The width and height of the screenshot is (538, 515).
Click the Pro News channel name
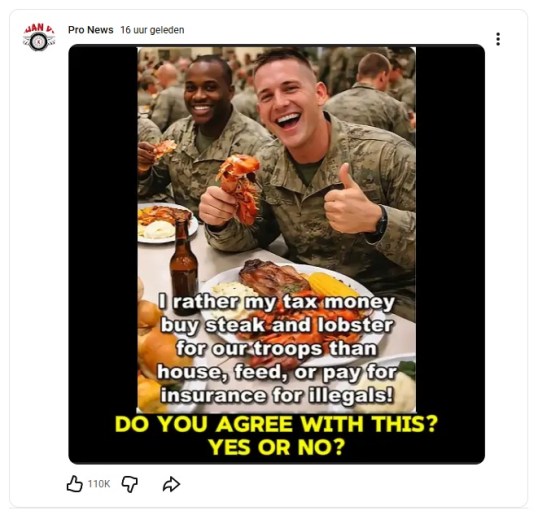click(x=91, y=30)
